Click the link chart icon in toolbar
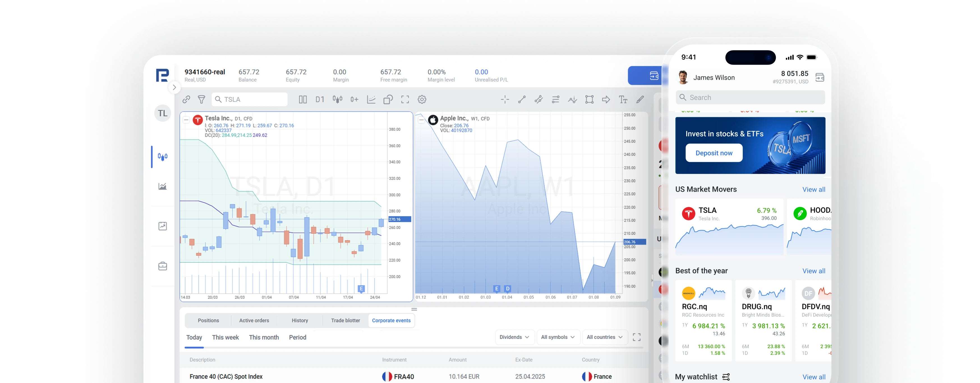Image resolution: width=980 pixels, height=383 pixels. pos(186,99)
